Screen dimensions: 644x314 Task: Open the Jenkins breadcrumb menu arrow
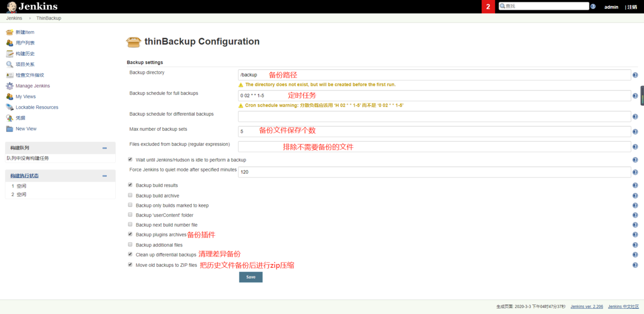pyautogui.click(x=30, y=18)
